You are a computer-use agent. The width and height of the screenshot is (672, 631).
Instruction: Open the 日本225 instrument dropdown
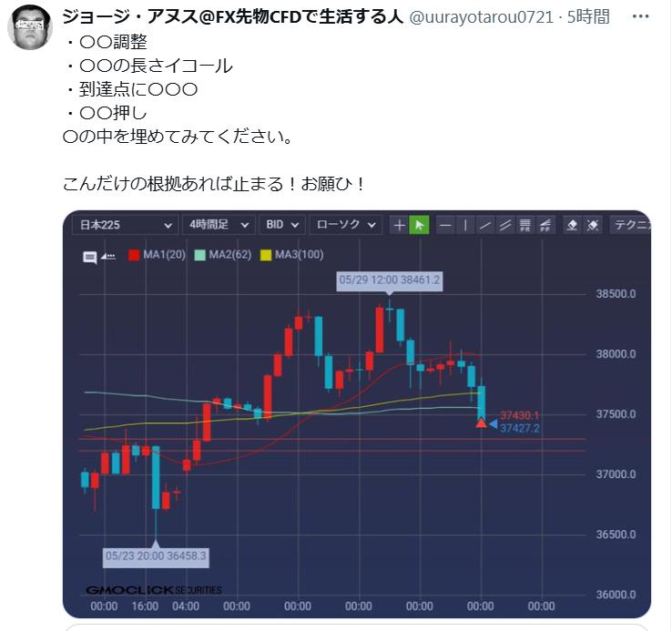point(125,225)
